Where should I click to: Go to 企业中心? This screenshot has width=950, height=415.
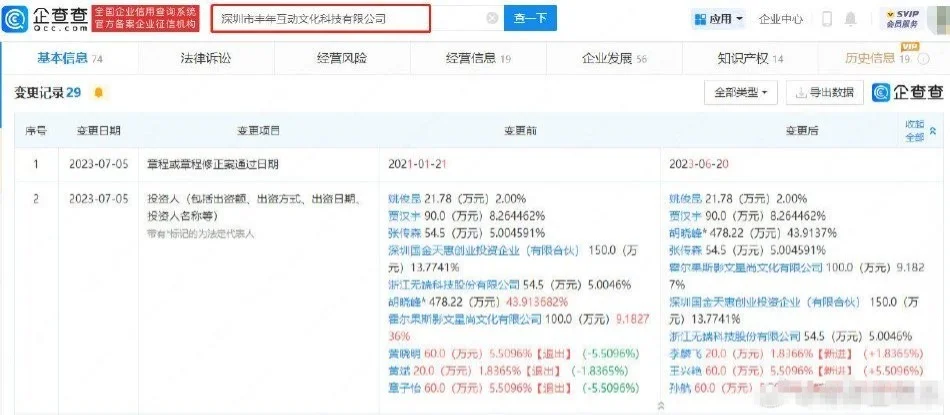(780, 19)
